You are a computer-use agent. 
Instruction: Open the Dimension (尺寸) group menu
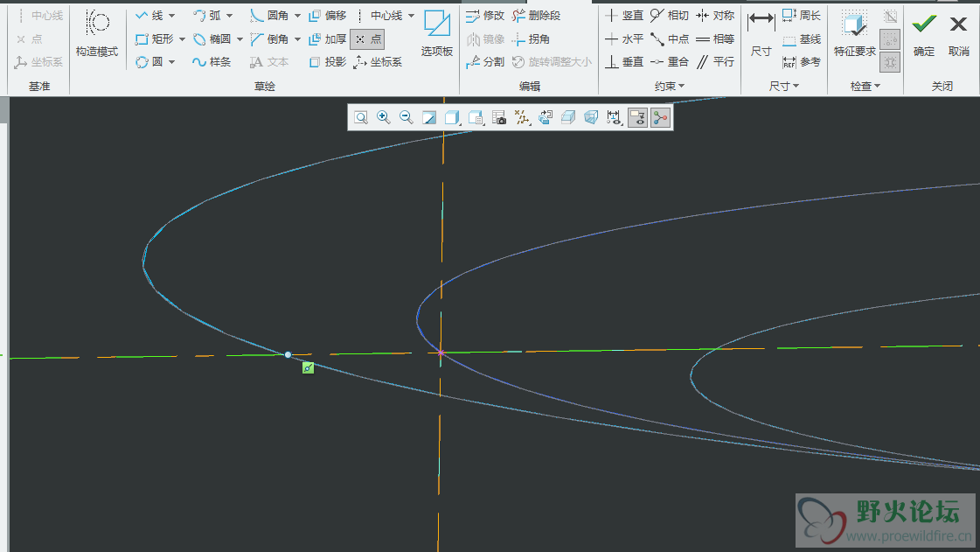(784, 86)
